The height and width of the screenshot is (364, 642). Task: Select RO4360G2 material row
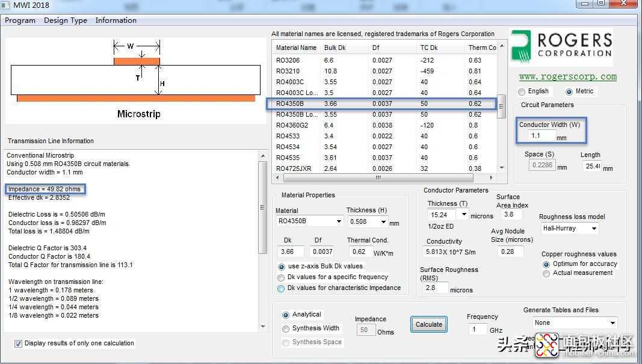(384, 125)
